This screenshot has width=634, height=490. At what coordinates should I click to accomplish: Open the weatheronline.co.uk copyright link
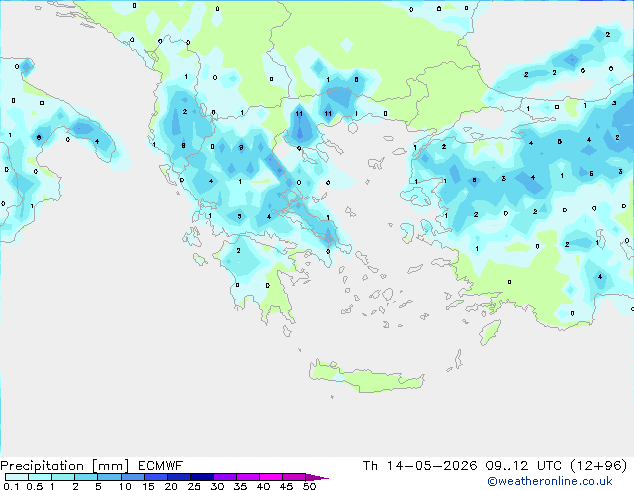(550, 481)
